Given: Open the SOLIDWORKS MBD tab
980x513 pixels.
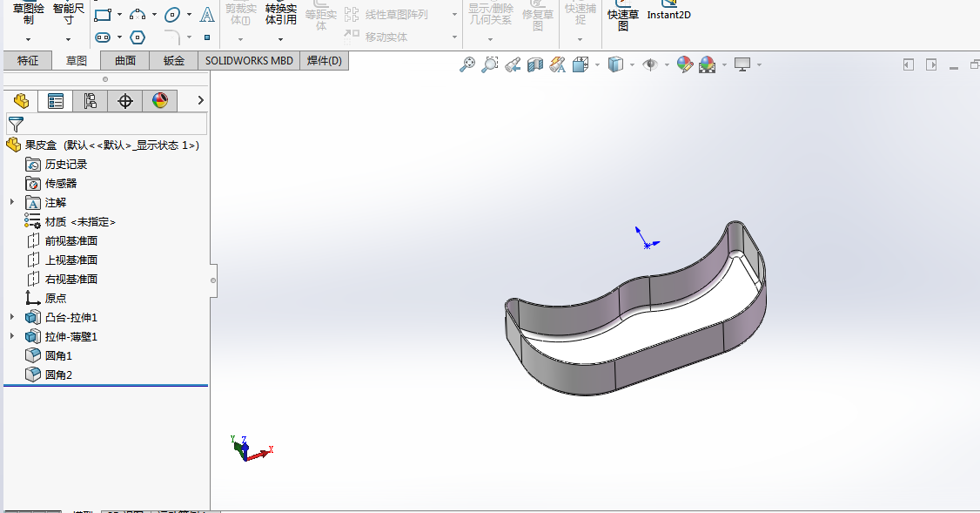Looking at the screenshot, I should [x=250, y=60].
